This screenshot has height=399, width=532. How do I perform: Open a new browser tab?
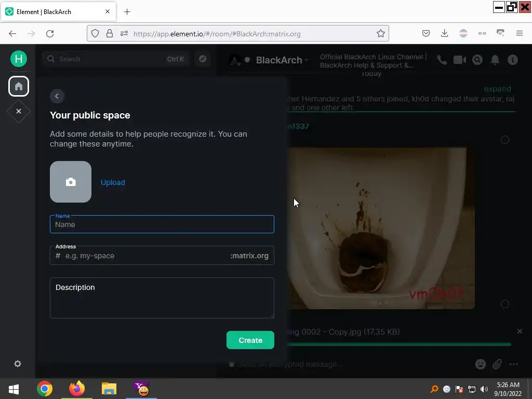click(127, 12)
